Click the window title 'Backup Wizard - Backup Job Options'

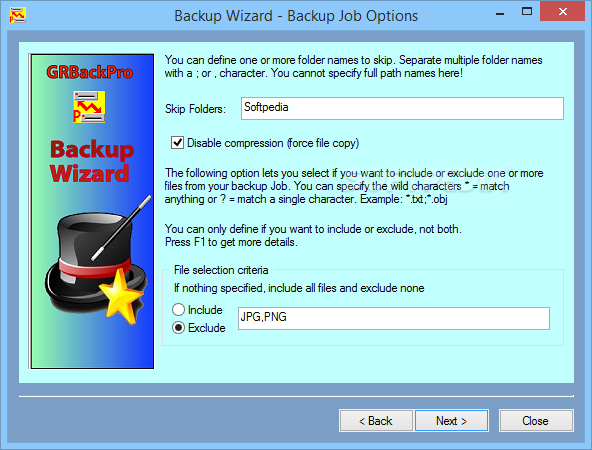point(296,16)
